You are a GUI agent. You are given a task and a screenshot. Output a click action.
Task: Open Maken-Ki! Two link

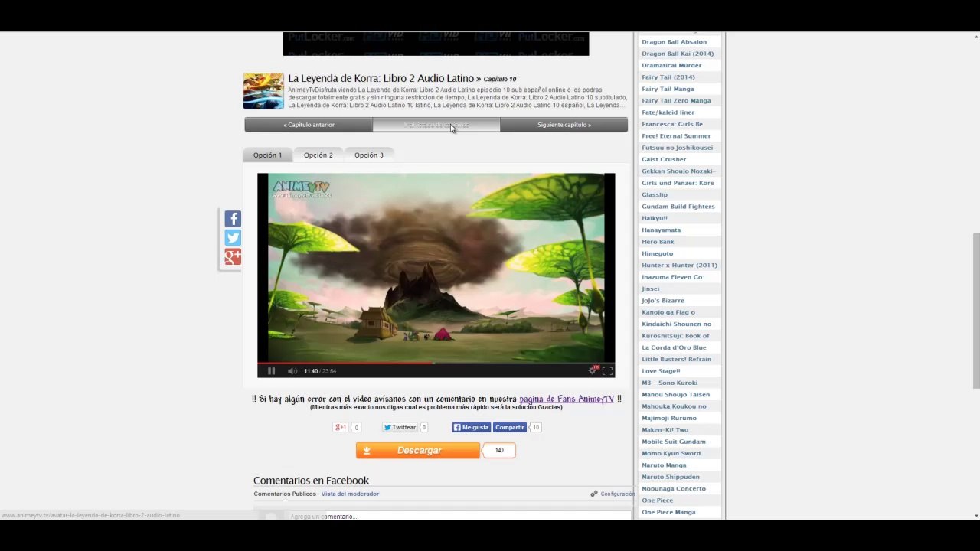point(665,430)
